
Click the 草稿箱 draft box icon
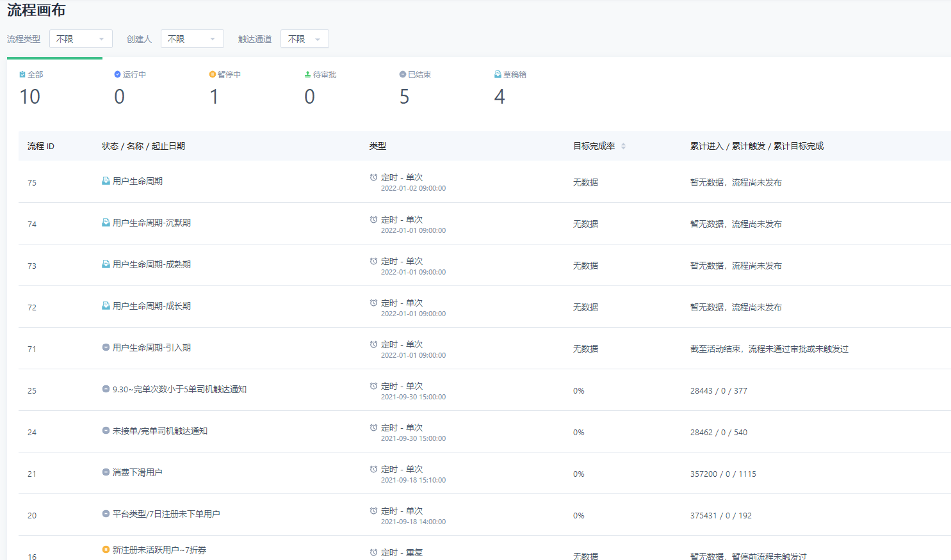pyautogui.click(x=498, y=75)
